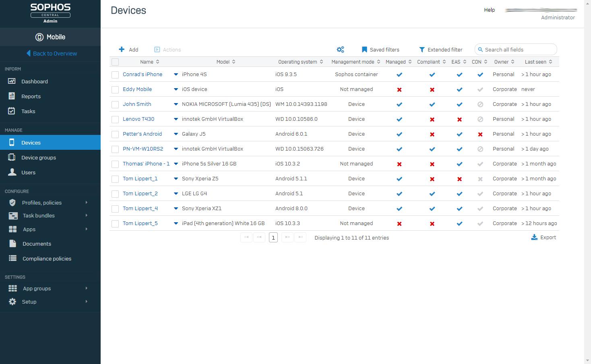Select checkbox for Tom Lippert_5

(x=115, y=223)
